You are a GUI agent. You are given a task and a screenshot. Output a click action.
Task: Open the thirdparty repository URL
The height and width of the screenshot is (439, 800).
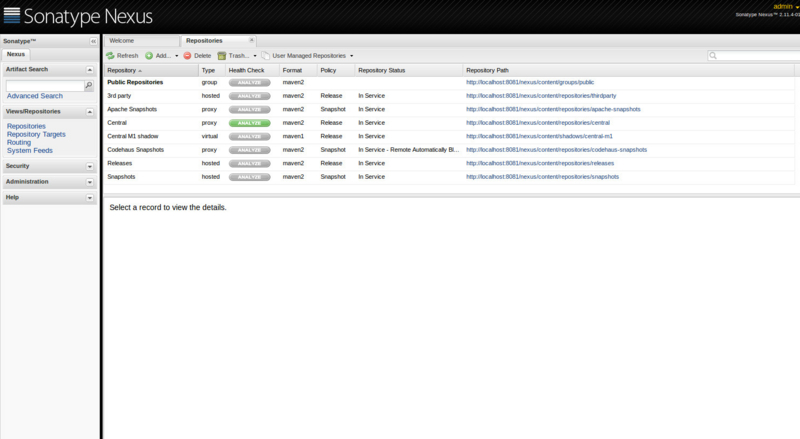[541, 95]
